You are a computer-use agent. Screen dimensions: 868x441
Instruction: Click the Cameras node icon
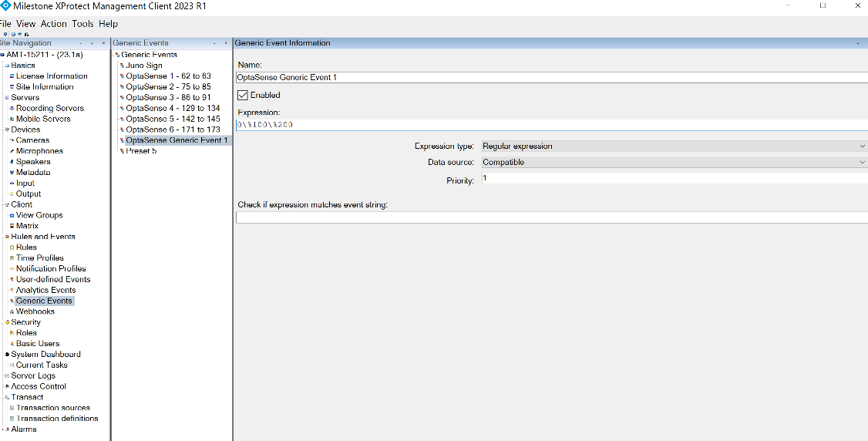pos(12,140)
